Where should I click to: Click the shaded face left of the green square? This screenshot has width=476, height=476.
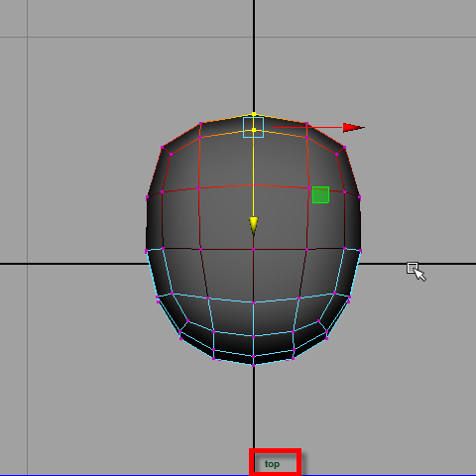pos(281,218)
